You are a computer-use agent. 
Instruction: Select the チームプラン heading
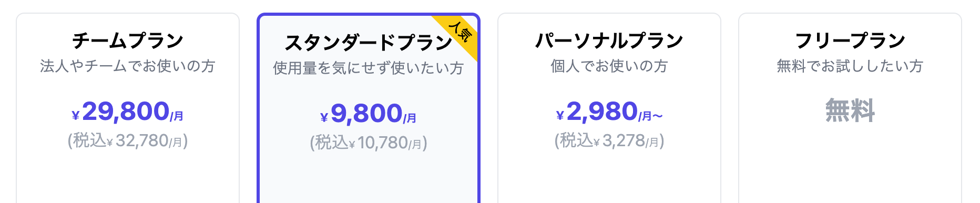pyautogui.click(x=128, y=40)
